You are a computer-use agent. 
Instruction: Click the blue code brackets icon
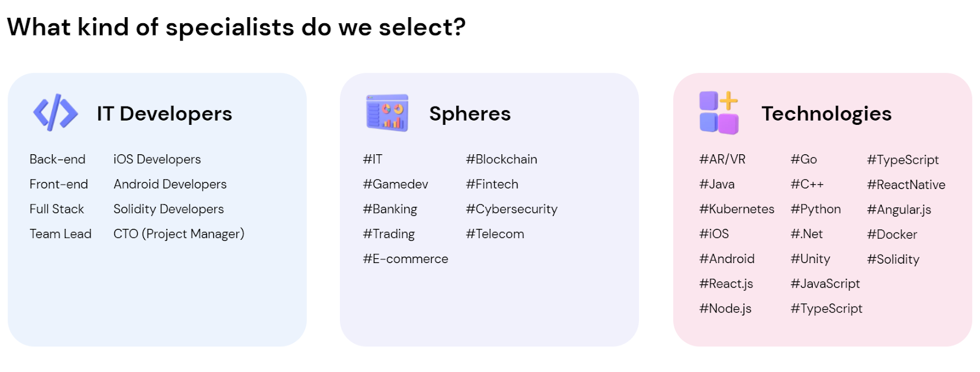(x=56, y=113)
